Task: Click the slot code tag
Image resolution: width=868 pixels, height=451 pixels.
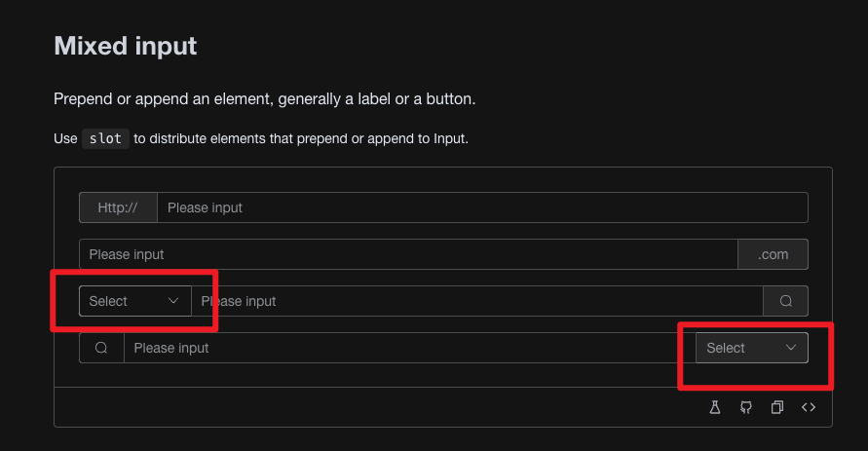Action: click(x=105, y=138)
